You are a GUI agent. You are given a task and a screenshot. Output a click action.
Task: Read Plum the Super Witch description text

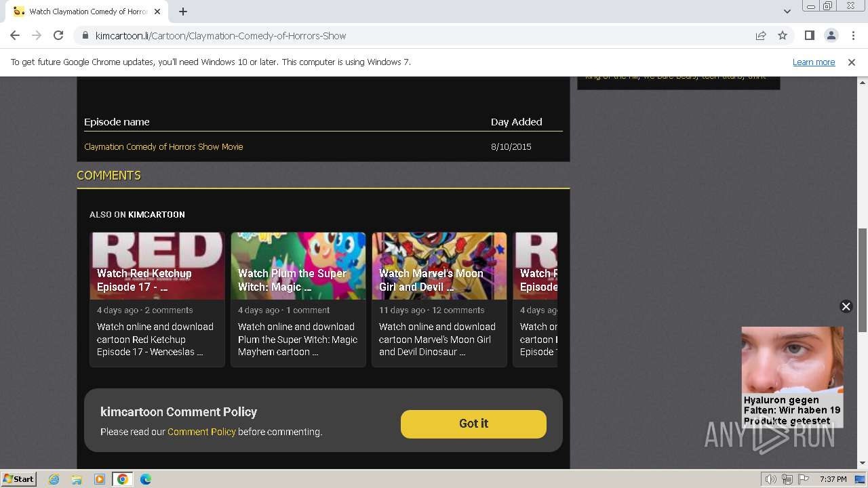tap(298, 339)
